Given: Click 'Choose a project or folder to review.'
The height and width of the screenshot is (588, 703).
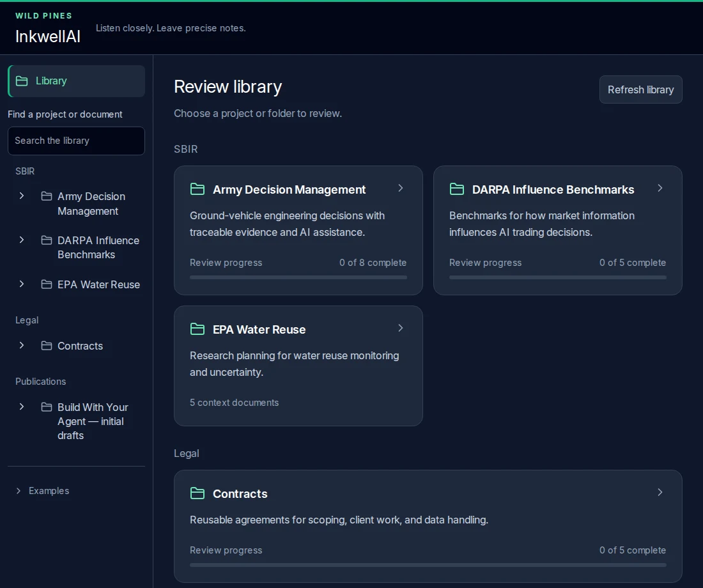Looking at the screenshot, I should (258, 114).
